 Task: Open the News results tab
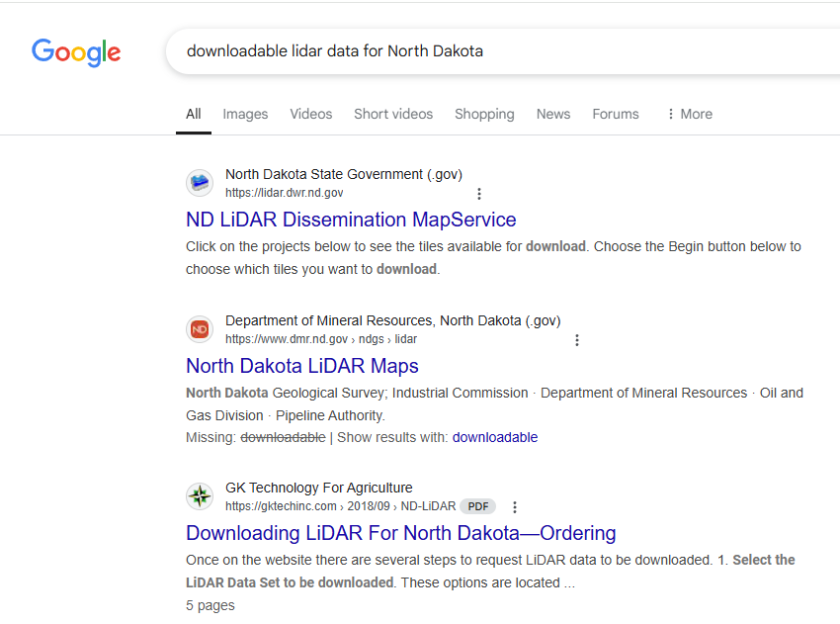(x=552, y=114)
